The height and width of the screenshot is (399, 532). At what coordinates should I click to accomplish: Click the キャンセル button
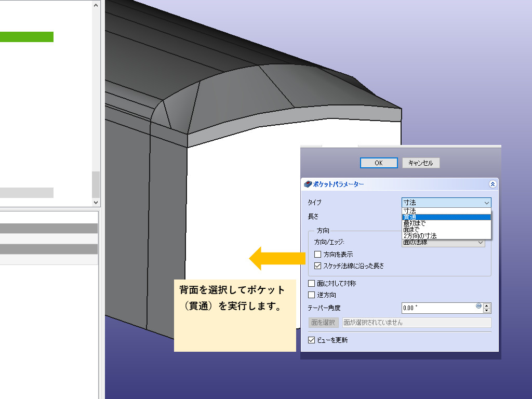coord(421,163)
